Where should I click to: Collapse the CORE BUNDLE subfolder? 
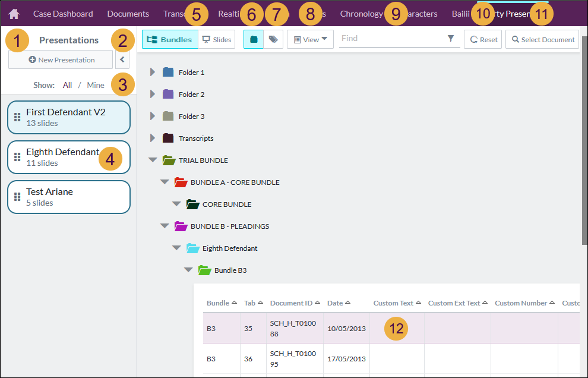(176, 204)
